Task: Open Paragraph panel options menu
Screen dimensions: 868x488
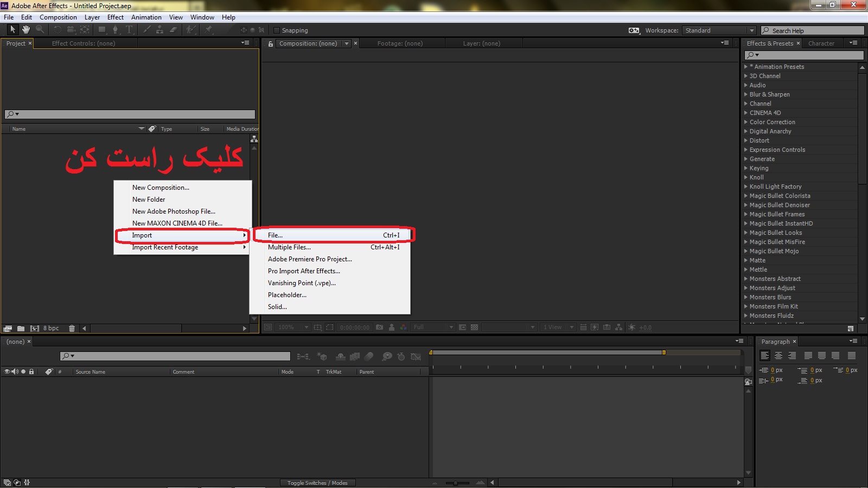Action: pos(853,341)
